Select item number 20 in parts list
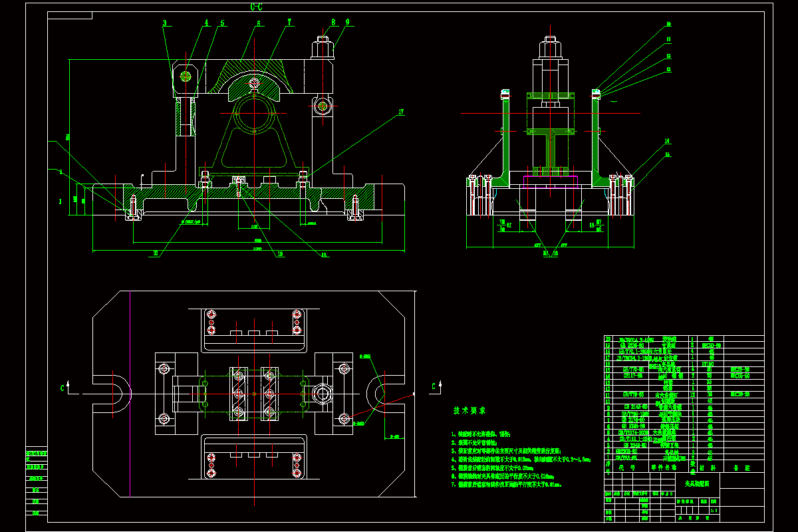798x532 pixels. tap(608, 338)
